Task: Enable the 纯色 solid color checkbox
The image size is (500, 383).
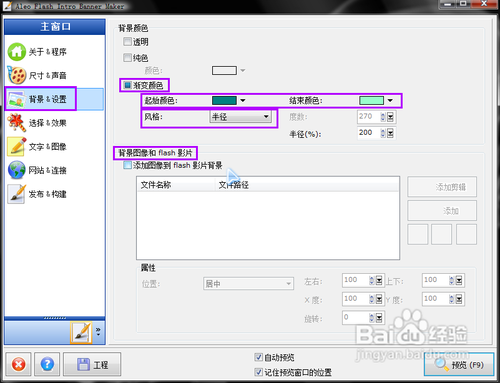Action: (x=127, y=58)
